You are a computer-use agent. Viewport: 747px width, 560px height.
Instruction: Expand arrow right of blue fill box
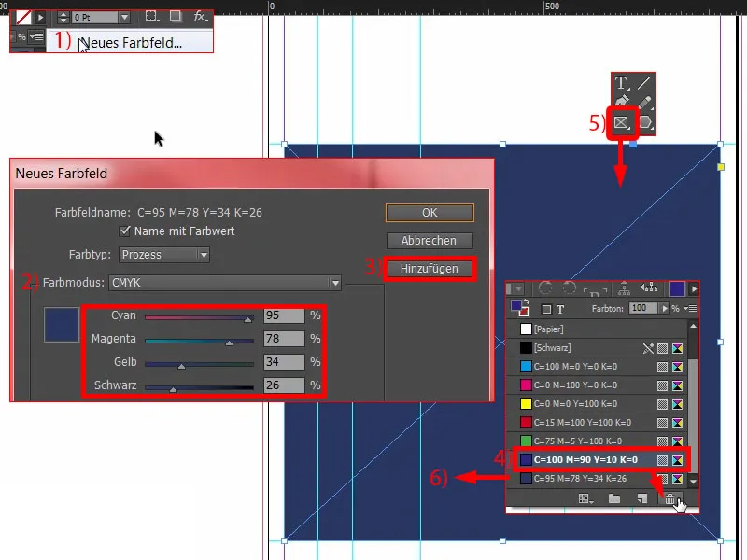click(694, 288)
